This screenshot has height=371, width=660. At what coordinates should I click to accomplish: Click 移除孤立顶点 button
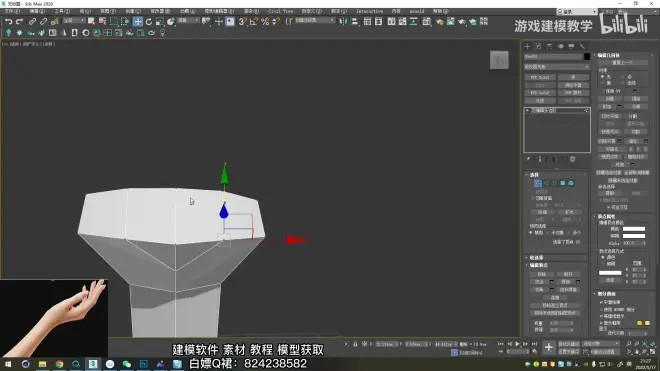(555, 305)
